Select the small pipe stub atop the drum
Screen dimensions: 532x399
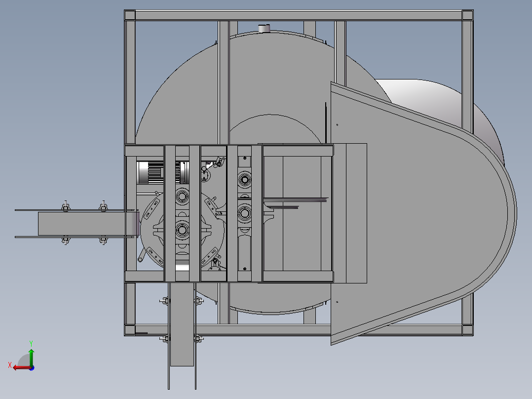(264, 28)
